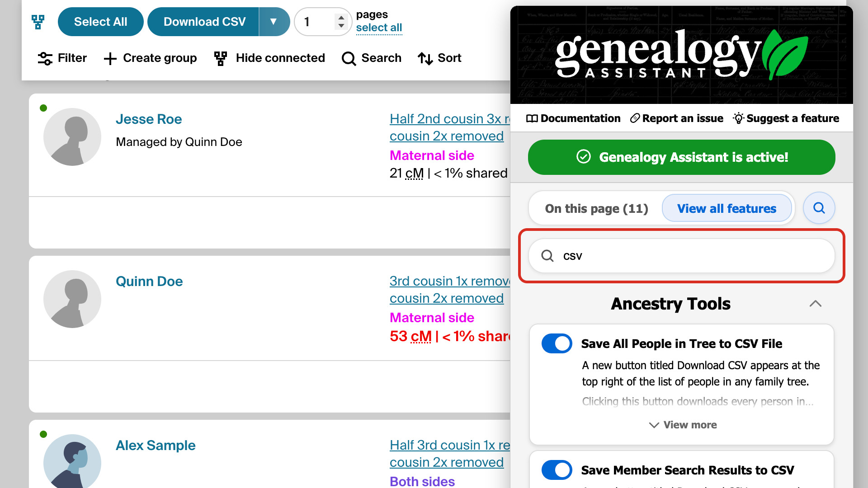Click the round magnifier search button

(x=819, y=208)
